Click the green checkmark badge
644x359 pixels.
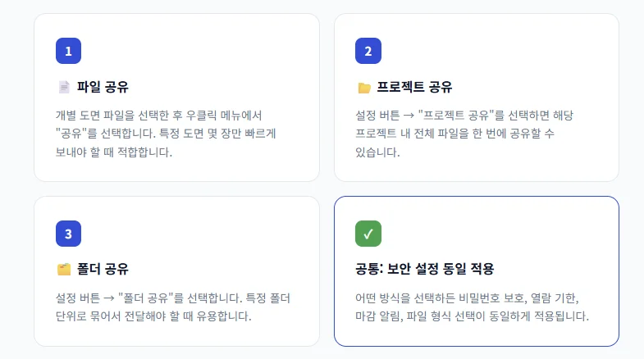point(368,234)
